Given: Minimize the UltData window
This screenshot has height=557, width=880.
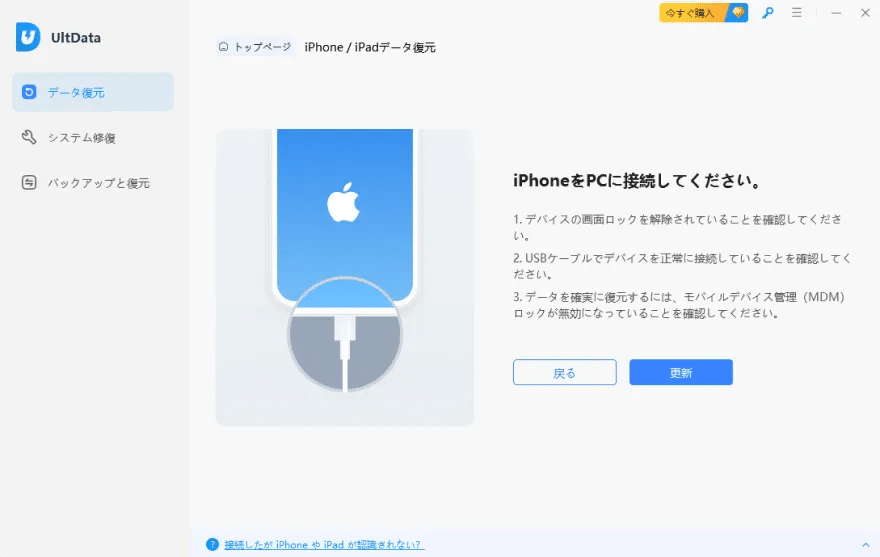Looking at the screenshot, I should tap(836, 12).
